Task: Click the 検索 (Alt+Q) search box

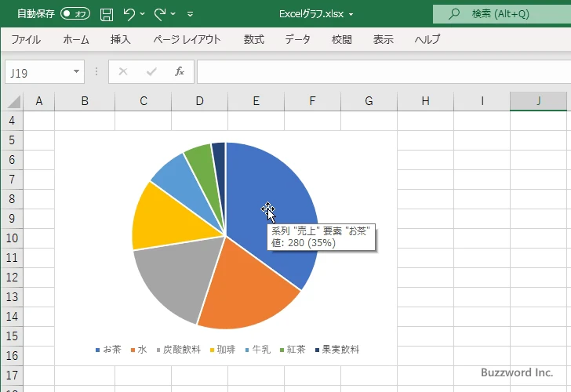Action: coord(502,14)
